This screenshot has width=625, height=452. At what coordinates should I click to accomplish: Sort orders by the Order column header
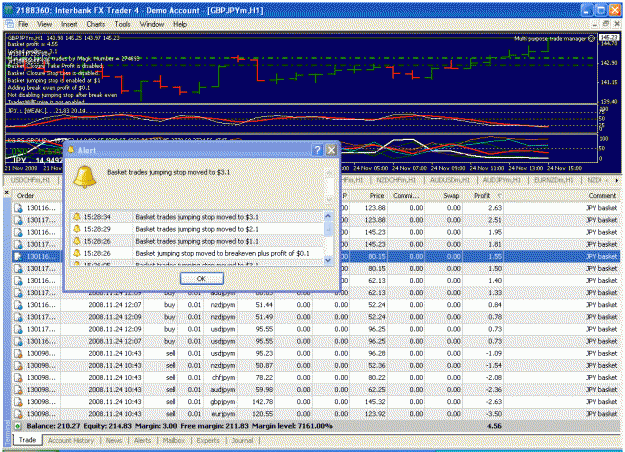(36, 196)
